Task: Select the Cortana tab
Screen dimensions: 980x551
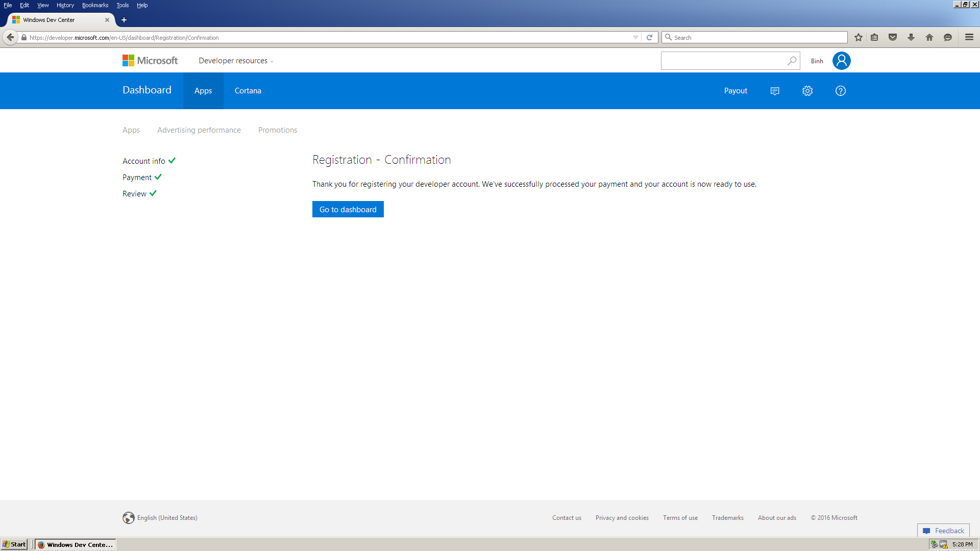Action: click(x=248, y=91)
